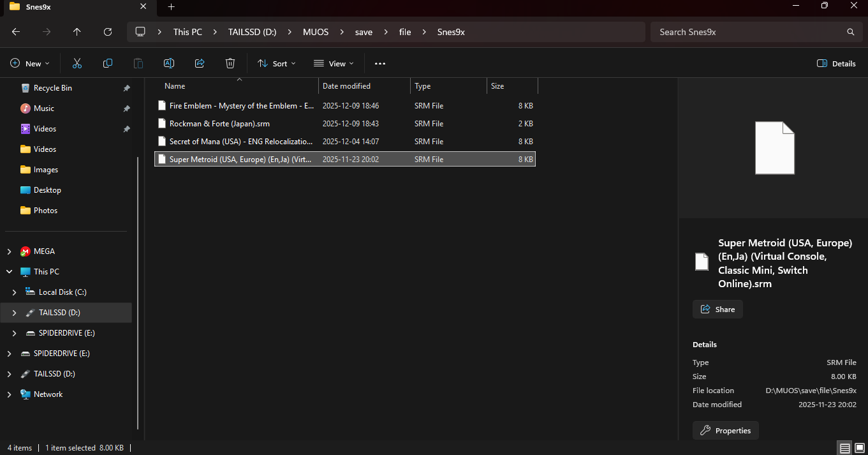Click the Properties button in details pane
The image size is (868, 455).
[x=726, y=431]
